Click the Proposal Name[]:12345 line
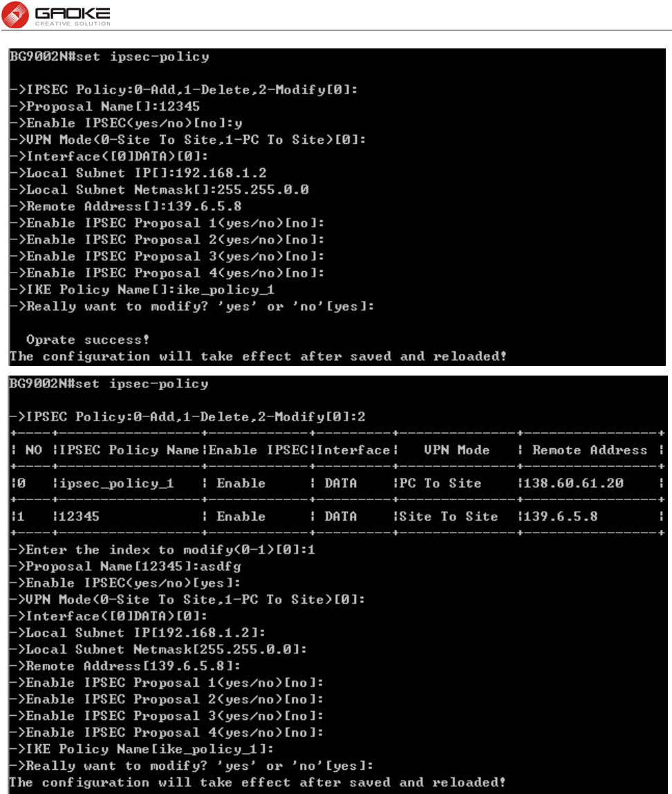The height and width of the screenshot is (794, 672). pos(105,107)
